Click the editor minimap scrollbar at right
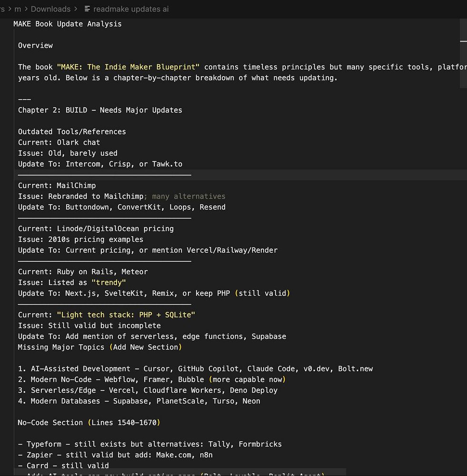Screen dimensions: 467x476 tap(463, 53)
